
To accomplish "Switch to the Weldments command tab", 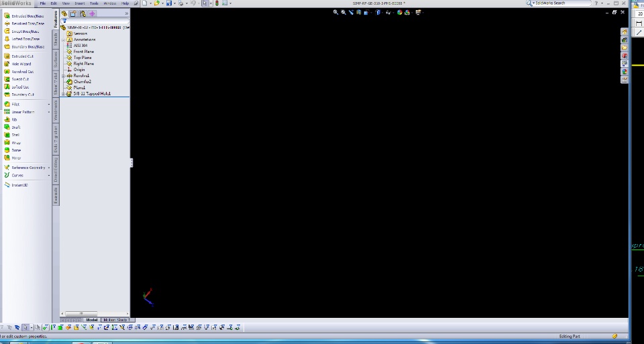I will click(56, 111).
